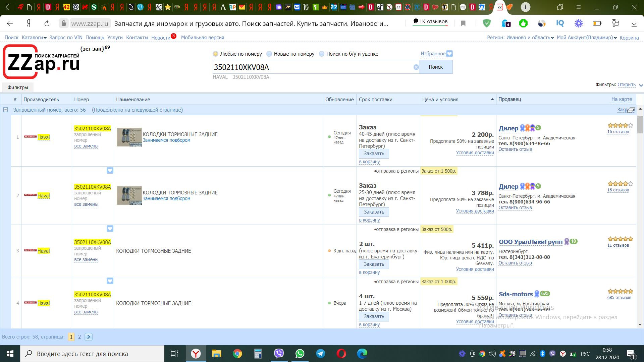
Task: Click 'Открыть' link next to Фильтры
Action: [x=627, y=84]
